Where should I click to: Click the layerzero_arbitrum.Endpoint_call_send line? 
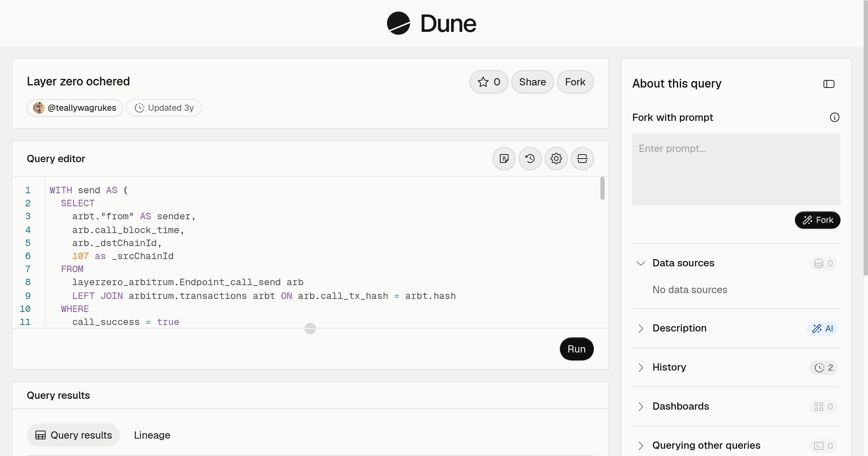[x=188, y=282]
